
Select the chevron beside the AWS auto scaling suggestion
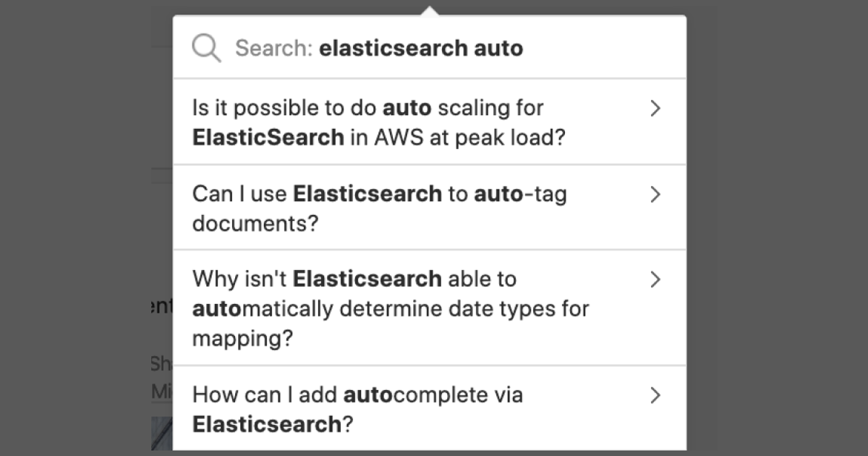[655, 108]
